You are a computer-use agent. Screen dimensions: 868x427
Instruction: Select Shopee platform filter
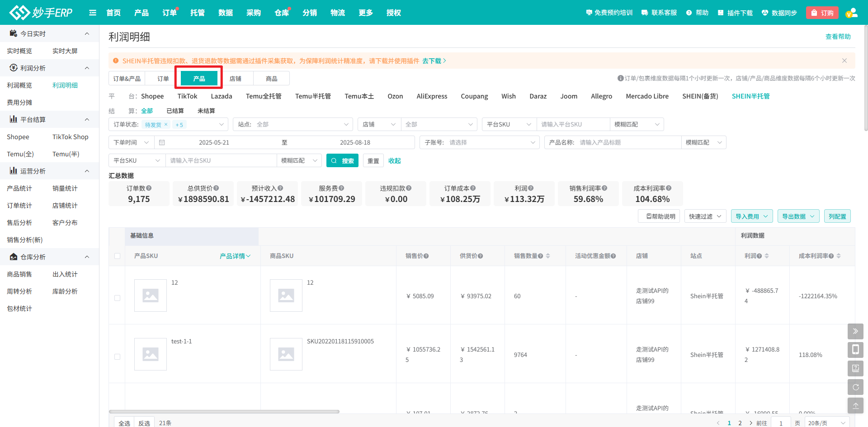pyautogui.click(x=152, y=96)
